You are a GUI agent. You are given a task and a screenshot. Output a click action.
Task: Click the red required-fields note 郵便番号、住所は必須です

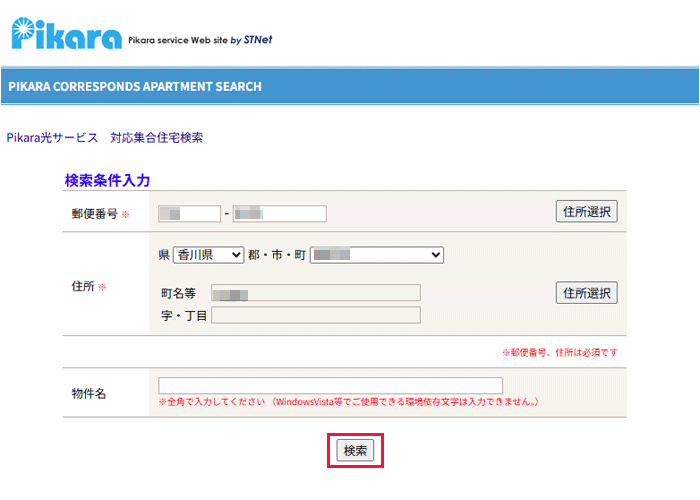559,353
